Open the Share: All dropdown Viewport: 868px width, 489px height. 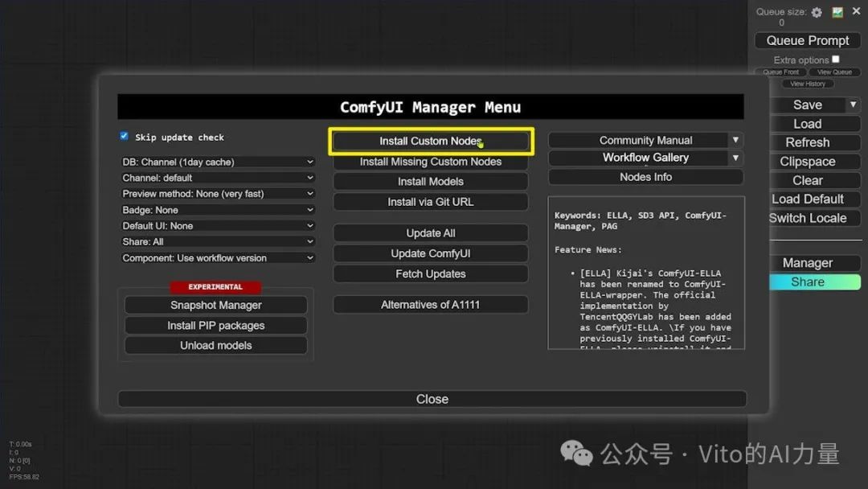[x=218, y=242]
